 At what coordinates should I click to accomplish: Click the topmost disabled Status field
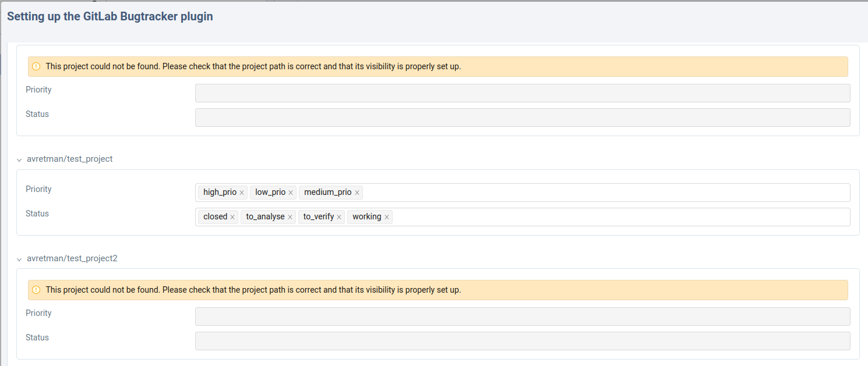coord(522,118)
